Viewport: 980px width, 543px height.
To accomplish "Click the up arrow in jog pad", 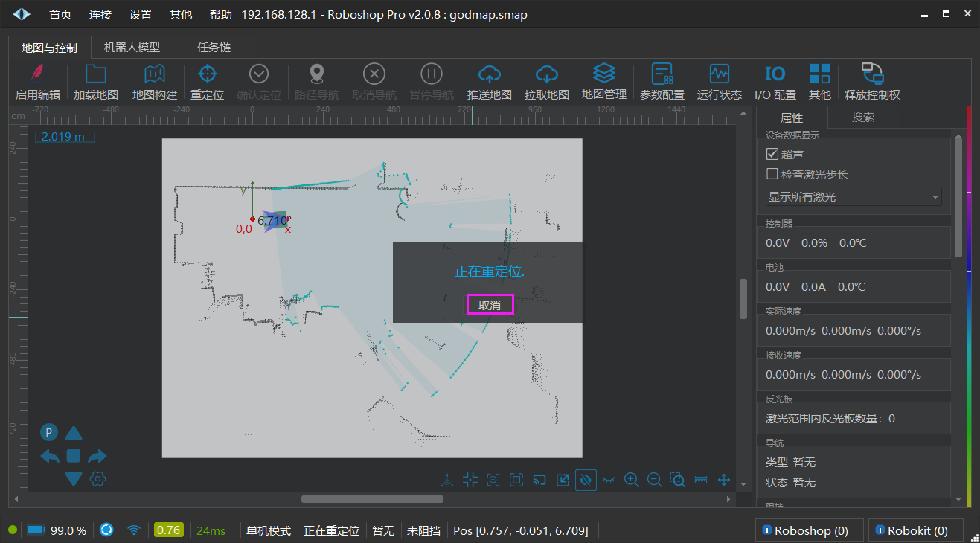I will 73,432.
